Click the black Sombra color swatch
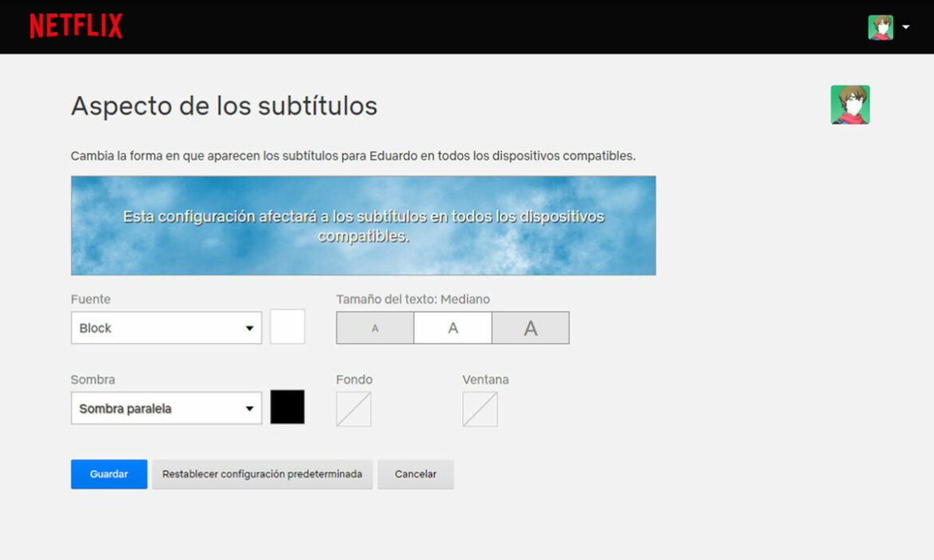 (288, 407)
